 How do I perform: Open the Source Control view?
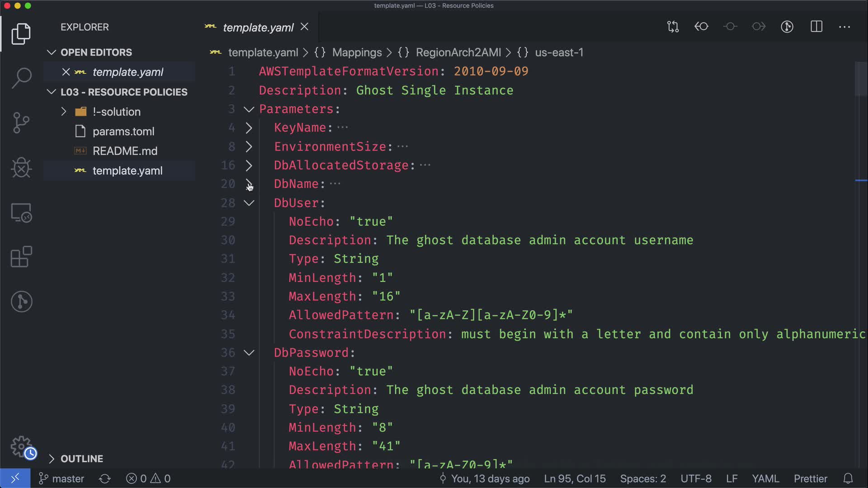[x=21, y=122]
